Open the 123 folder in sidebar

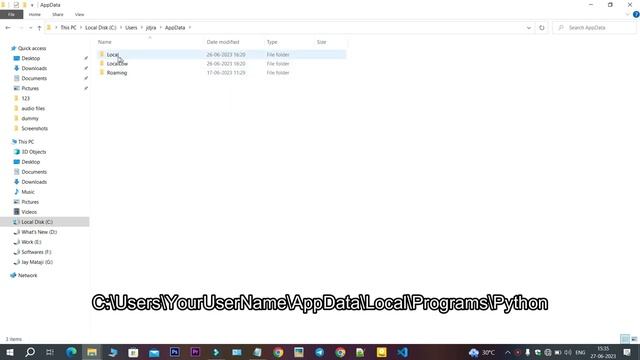tap(25, 98)
